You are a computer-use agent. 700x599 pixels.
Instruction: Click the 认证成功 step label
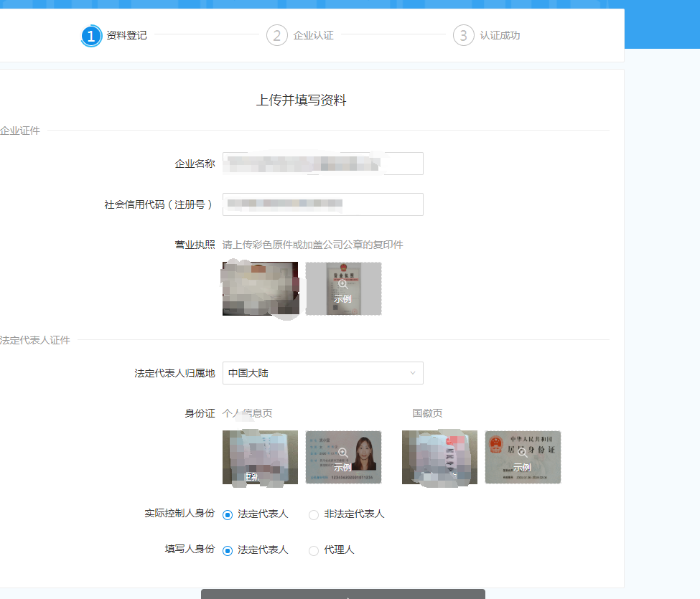pyautogui.click(x=500, y=35)
